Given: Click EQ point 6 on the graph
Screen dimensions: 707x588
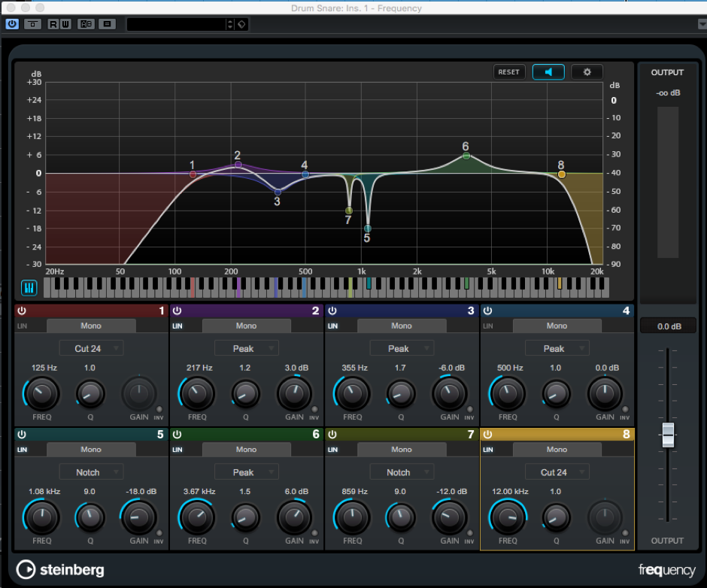Looking at the screenshot, I should (x=466, y=156).
